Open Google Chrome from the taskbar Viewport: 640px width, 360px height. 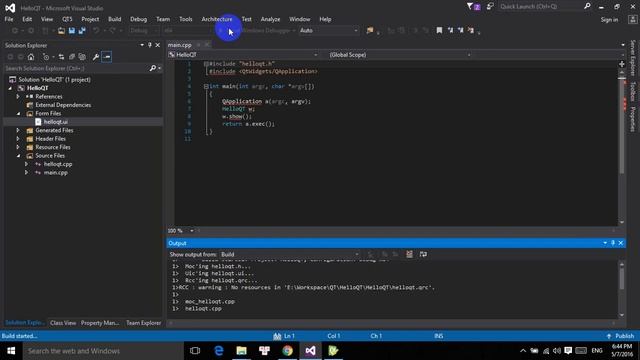[287, 351]
